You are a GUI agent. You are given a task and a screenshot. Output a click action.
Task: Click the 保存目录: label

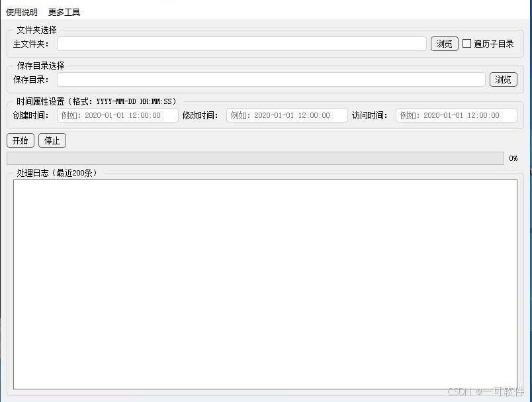pos(31,79)
